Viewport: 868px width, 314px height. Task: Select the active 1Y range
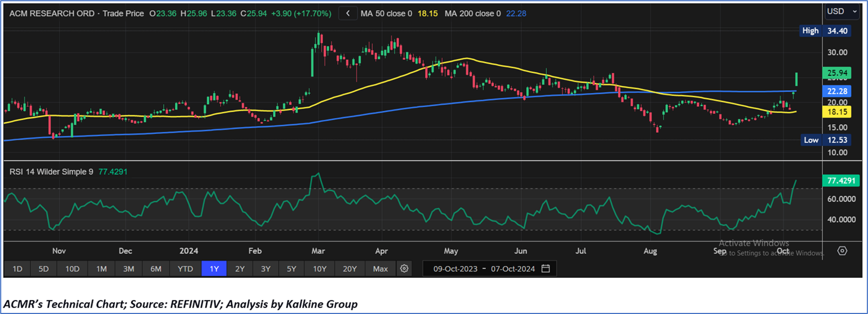point(214,269)
